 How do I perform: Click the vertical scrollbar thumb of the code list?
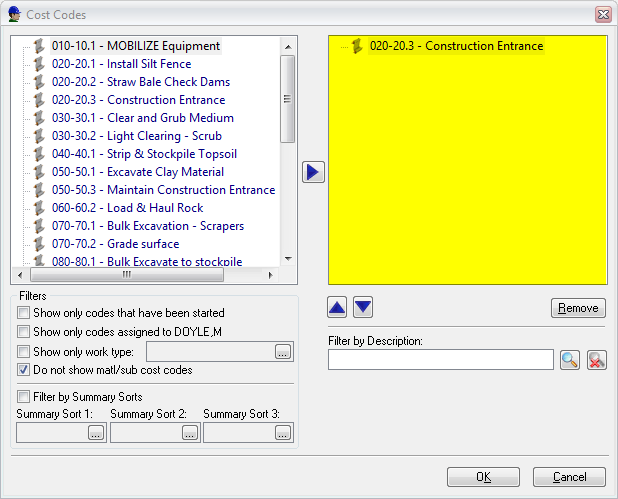click(x=288, y=99)
